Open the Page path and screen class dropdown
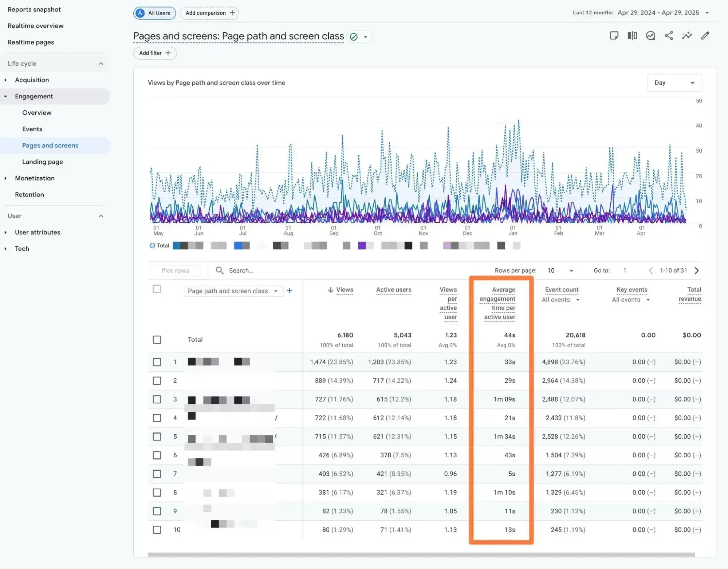The width and height of the screenshot is (728, 569). [x=233, y=291]
